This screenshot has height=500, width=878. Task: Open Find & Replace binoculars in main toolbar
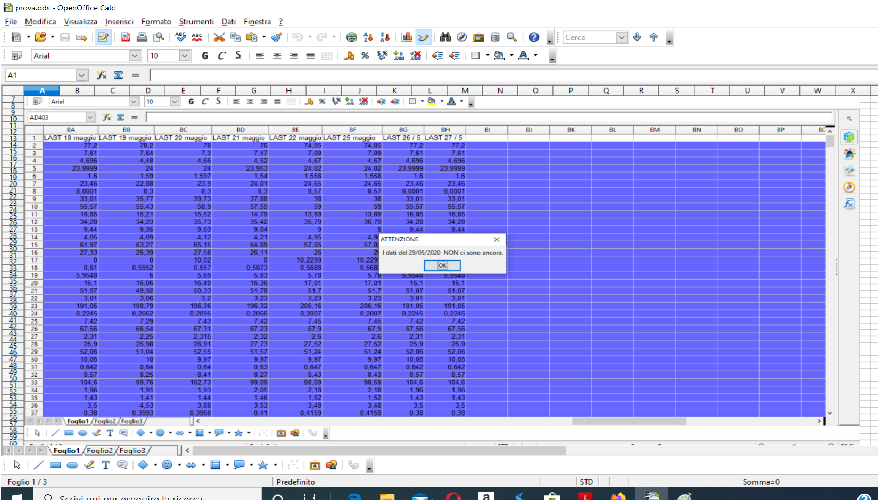(x=446, y=38)
